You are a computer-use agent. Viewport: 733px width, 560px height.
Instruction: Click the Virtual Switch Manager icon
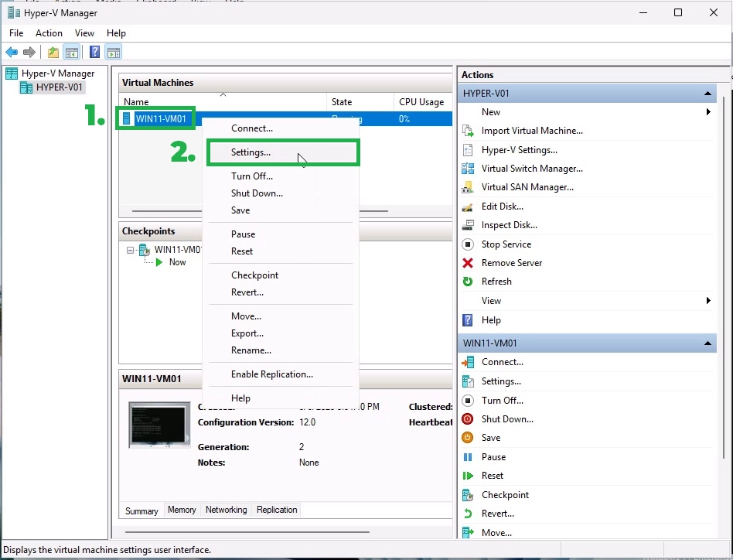pos(468,169)
